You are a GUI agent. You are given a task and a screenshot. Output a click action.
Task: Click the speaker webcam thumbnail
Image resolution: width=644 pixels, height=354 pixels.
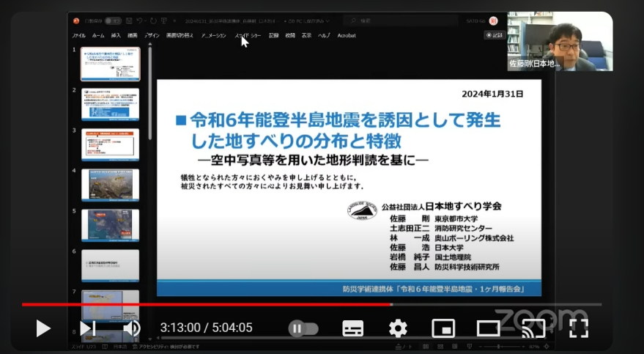pyautogui.click(x=560, y=41)
